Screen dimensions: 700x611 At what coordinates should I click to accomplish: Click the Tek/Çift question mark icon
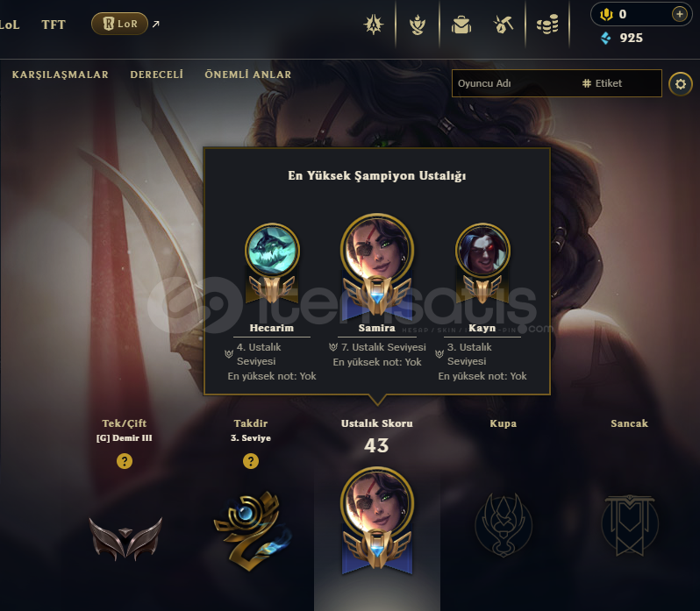pos(125,461)
